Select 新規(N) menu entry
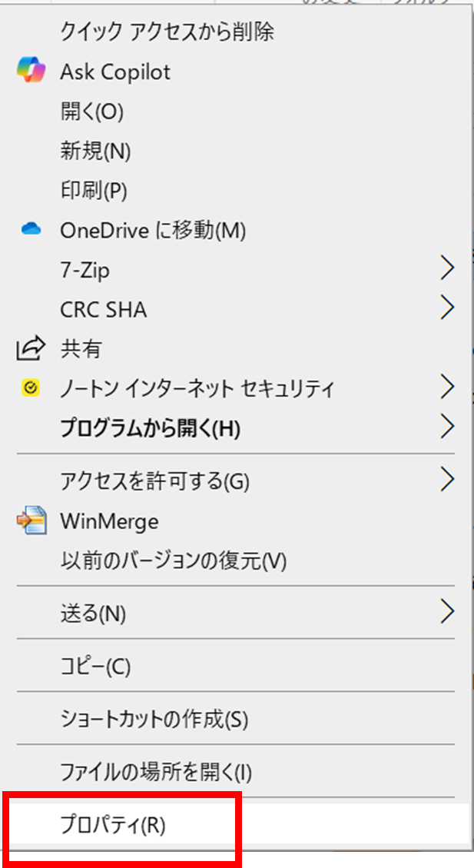This screenshot has width=474, height=868. click(95, 151)
